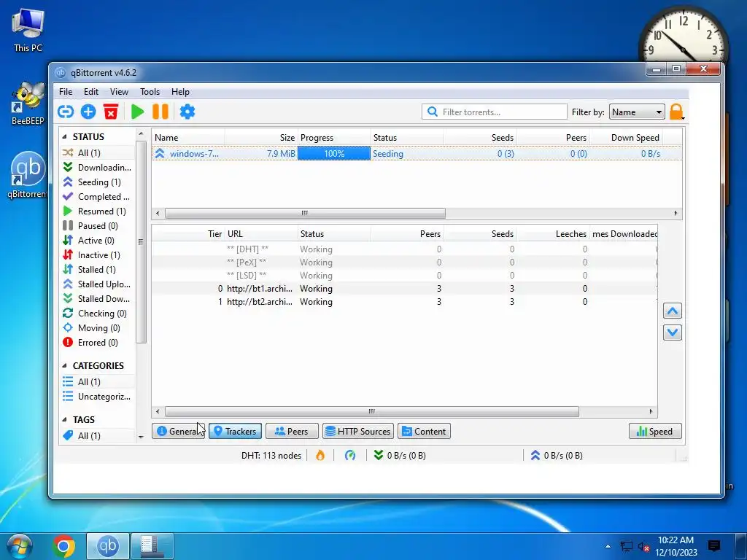747x560 pixels.
Task: Select the Stalled Downloading filter
Action: click(97, 298)
